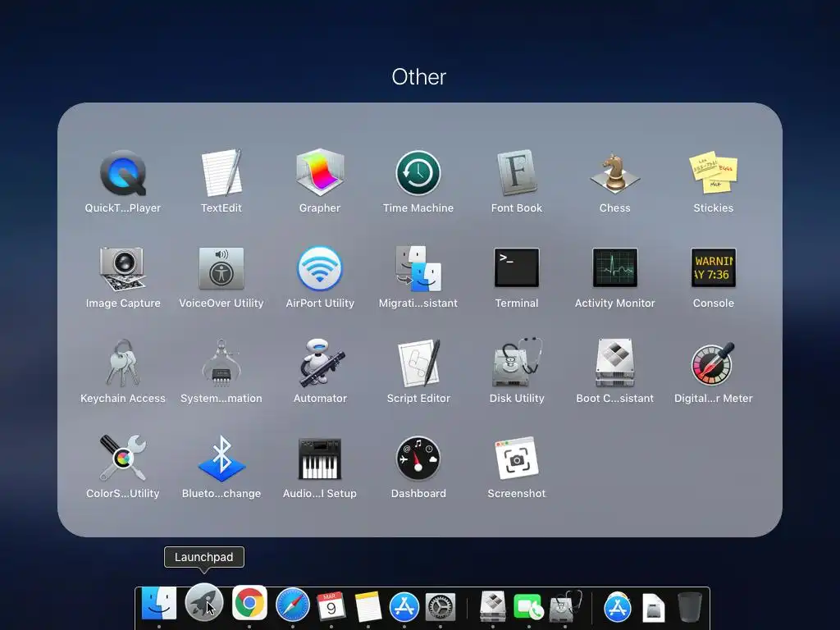The image size is (840, 630).
Task: Open Font Book
Action: [517, 172]
